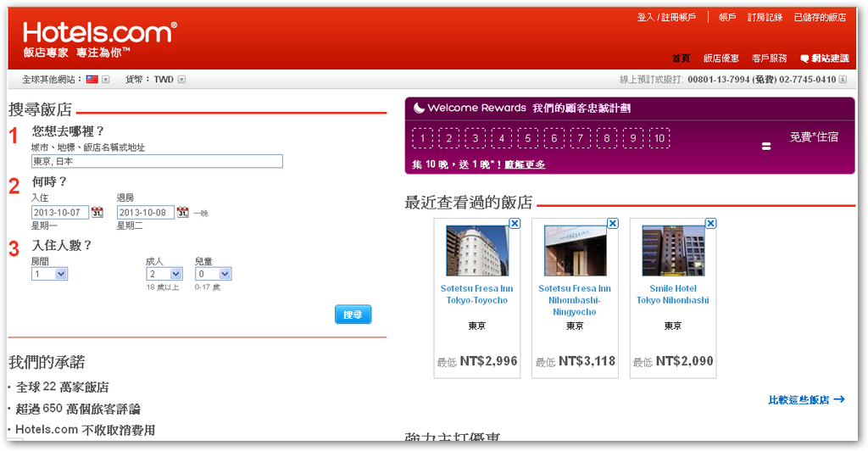Click the Sotetsu Fresa Inn Tokyo-Toyocho title link

(477, 294)
